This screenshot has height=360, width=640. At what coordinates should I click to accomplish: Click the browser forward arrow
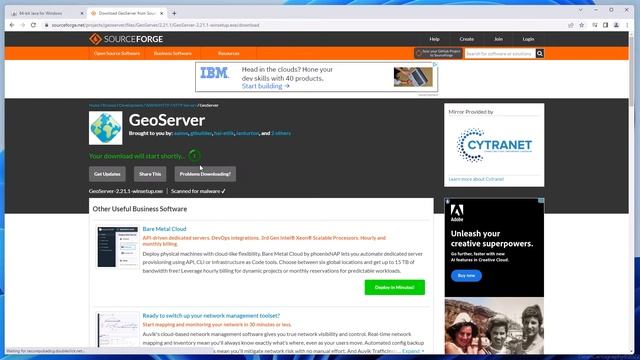click(22, 25)
